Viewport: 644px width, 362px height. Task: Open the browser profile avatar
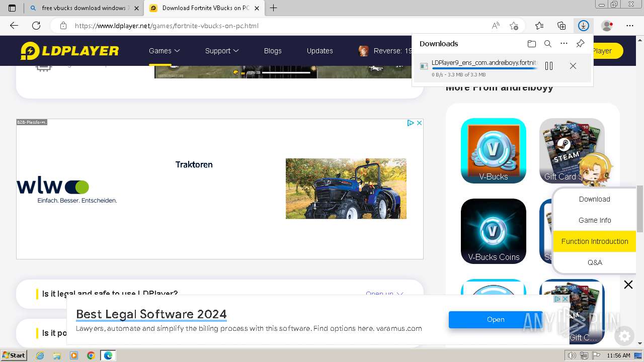click(x=607, y=26)
